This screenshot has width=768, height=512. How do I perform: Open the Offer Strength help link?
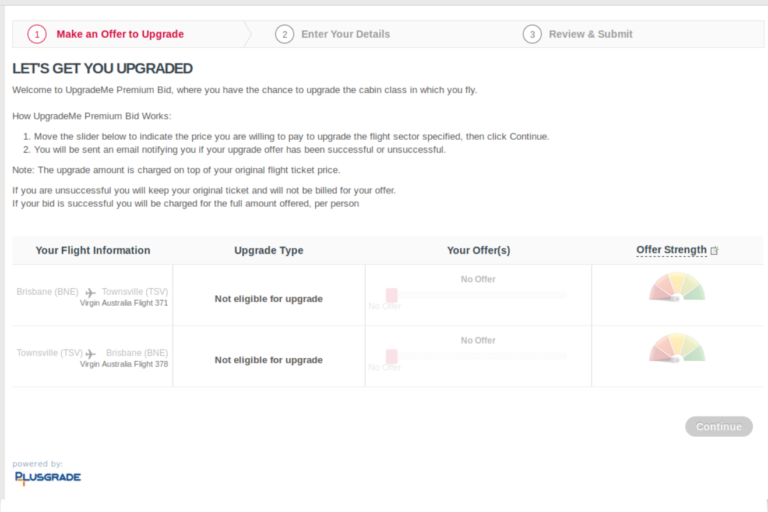click(x=671, y=250)
